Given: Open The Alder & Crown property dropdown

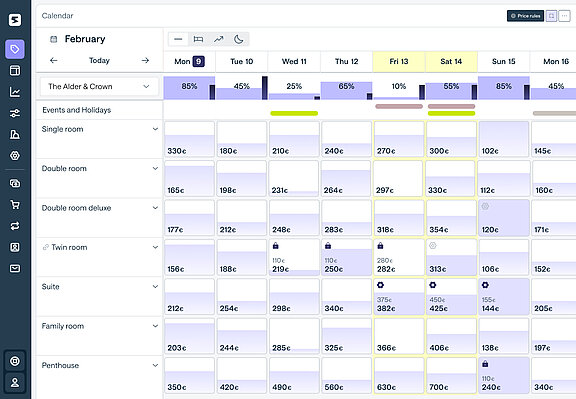Looking at the screenshot, I should click(99, 87).
